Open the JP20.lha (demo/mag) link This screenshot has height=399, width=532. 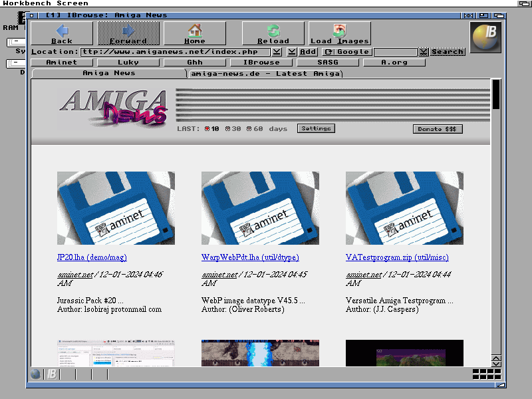point(92,257)
